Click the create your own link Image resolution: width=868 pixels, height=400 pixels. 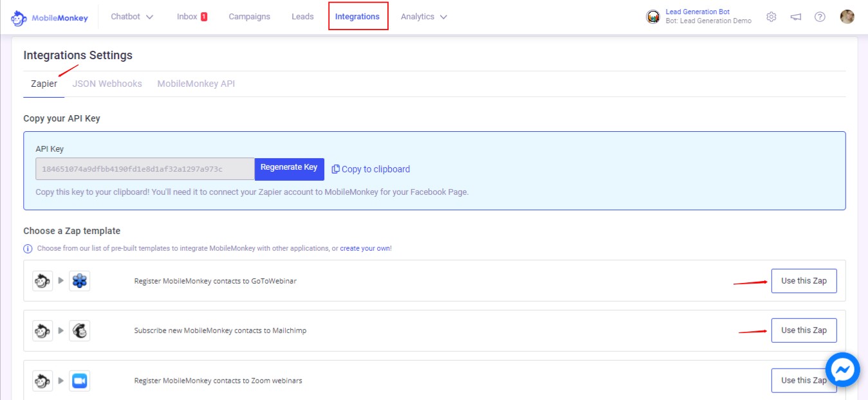point(365,248)
